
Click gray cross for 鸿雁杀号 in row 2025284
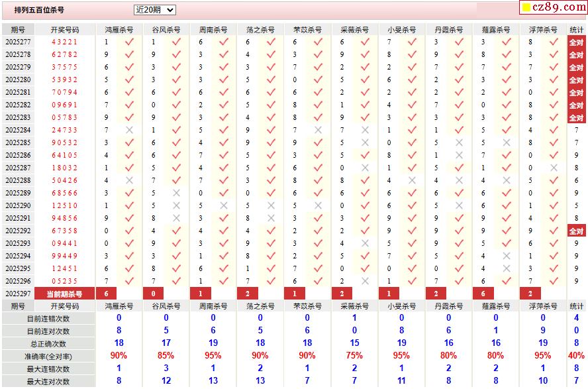129,130
